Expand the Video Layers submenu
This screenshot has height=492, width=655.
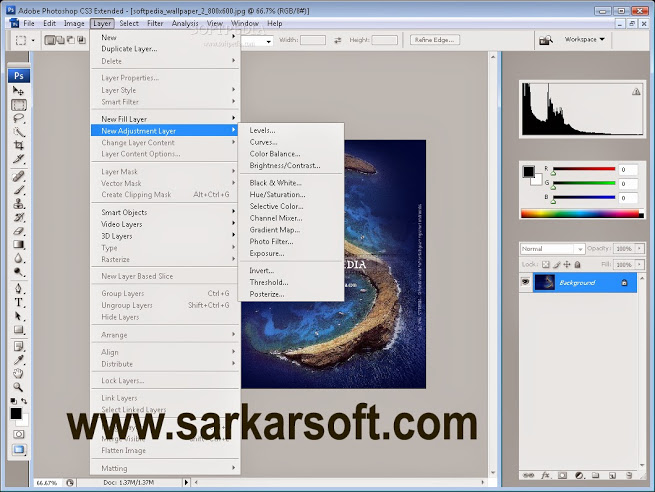tap(165, 224)
